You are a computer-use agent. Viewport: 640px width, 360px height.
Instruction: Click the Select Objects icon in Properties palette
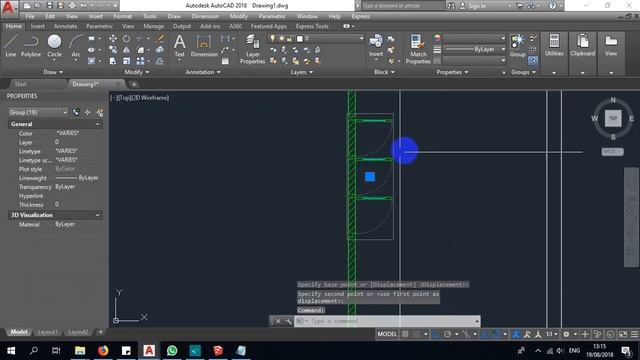(87, 112)
